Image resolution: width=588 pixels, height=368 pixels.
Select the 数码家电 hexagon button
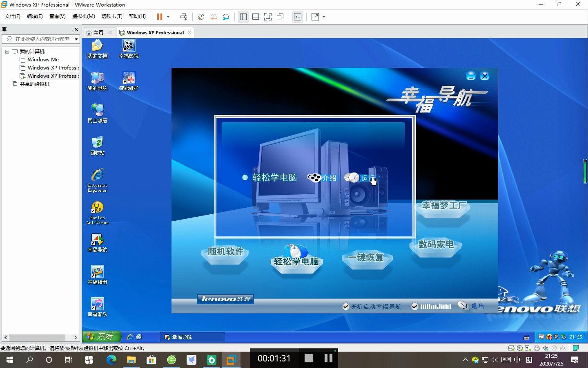click(436, 247)
